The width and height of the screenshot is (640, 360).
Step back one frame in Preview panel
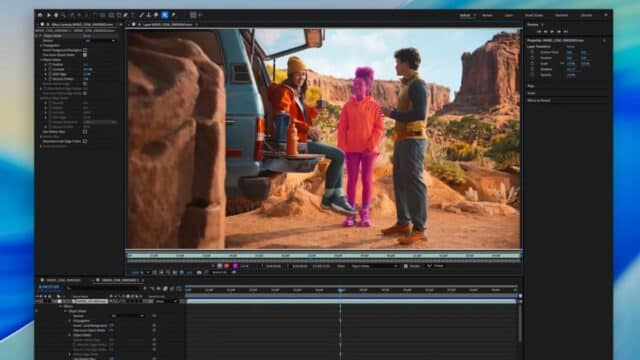(546, 31)
